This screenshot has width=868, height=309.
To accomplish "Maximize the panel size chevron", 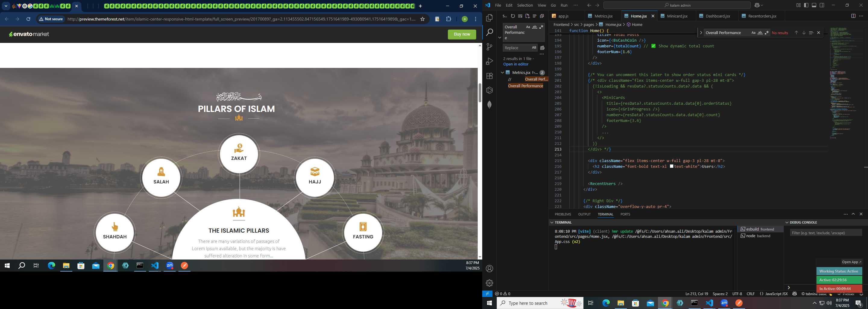I will click(x=853, y=214).
